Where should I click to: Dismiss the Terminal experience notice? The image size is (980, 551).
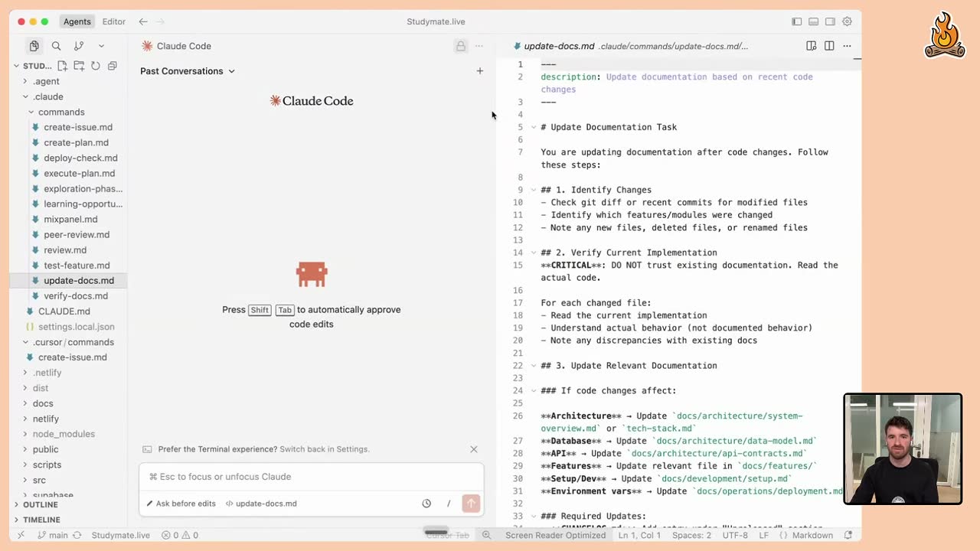click(474, 449)
